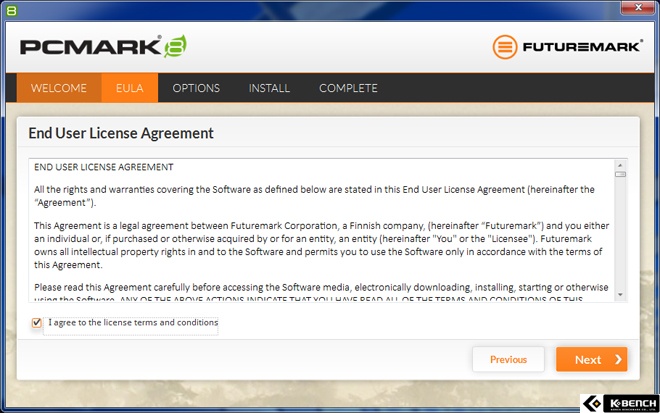Click 'END USER LICENSE AGREEMENT' text line
This screenshot has height=413, width=660.
pyautogui.click(x=104, y=167)
